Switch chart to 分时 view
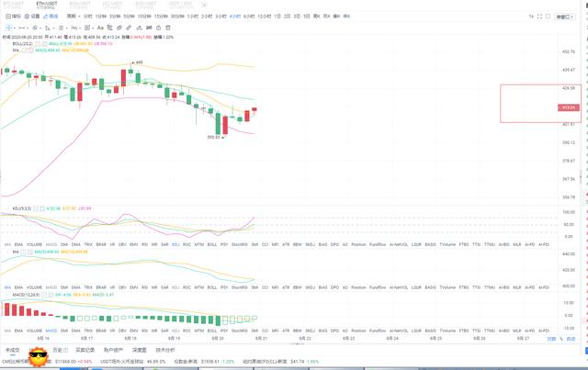The height and width of the screenshot is (370, 588). tap(88, 17)
